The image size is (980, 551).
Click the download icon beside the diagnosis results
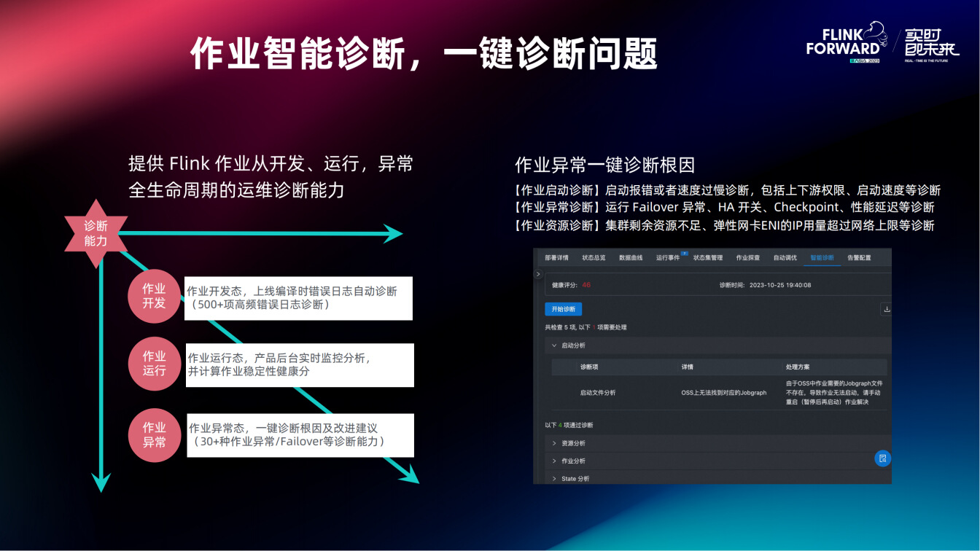[887, 309]
